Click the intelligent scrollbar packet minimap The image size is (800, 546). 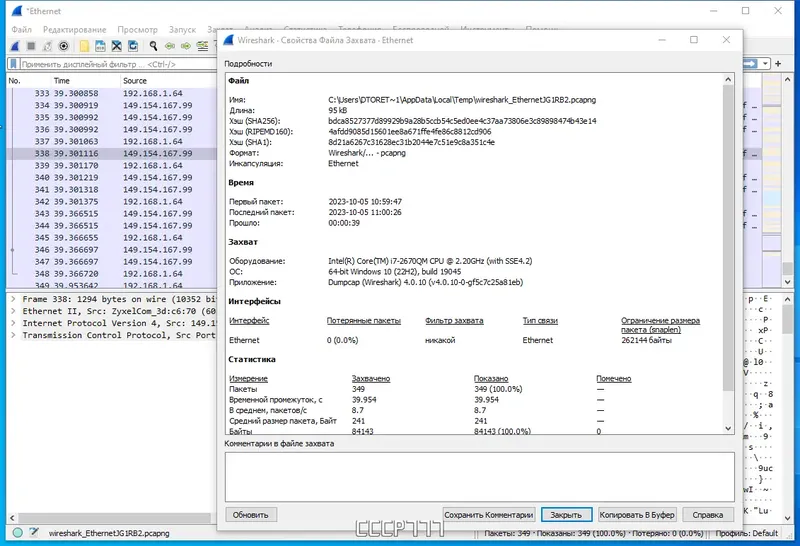[771, 181]
